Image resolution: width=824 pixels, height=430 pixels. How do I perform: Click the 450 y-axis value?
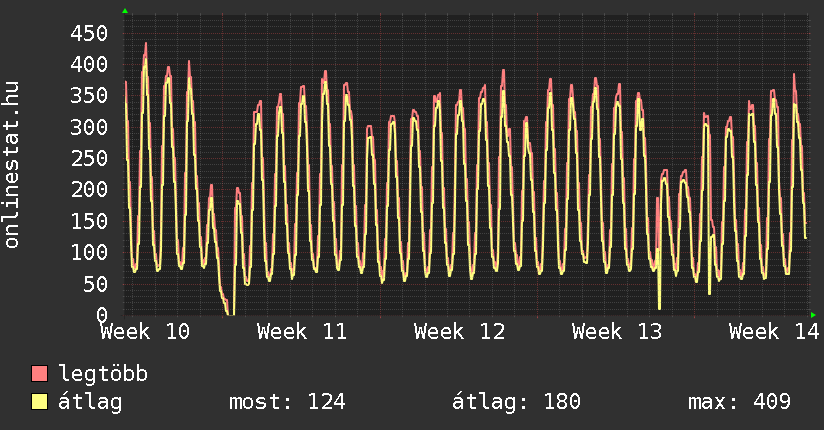tap(88, 33)
